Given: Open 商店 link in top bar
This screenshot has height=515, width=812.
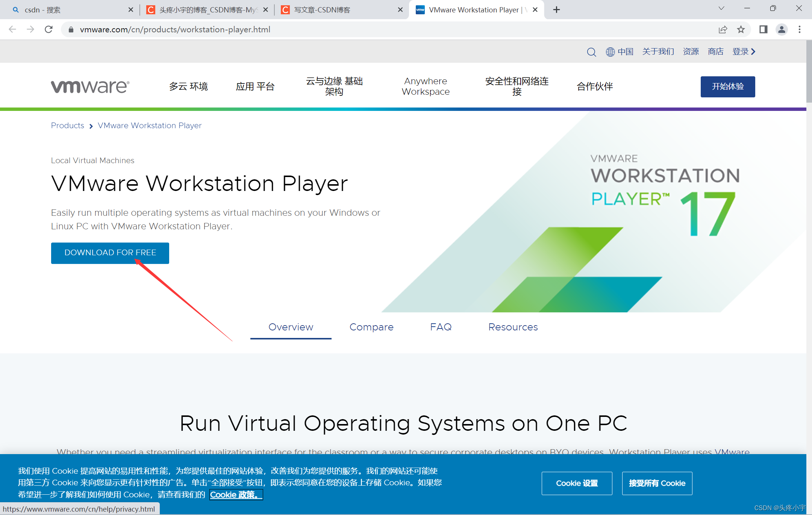Looking at the screenshot, I should 716,51.
